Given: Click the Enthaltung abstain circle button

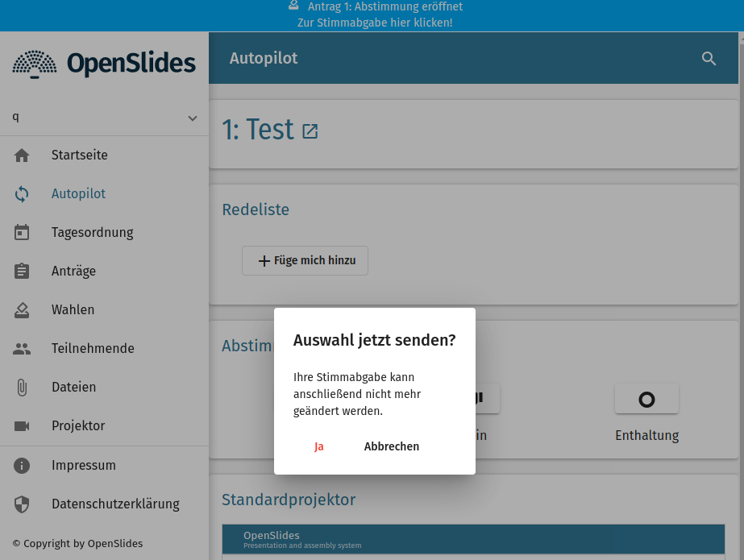Looking at the screenshot, I should (646, 398).
